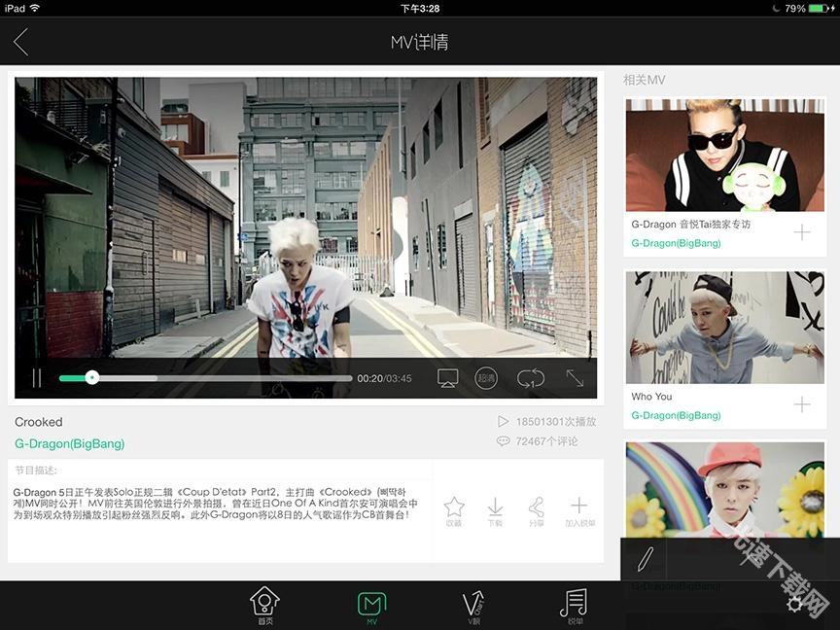840x630 pixels.
Task: Open G-Dragon(BigBang) artist link below Crooked
Action: [69, 443]
